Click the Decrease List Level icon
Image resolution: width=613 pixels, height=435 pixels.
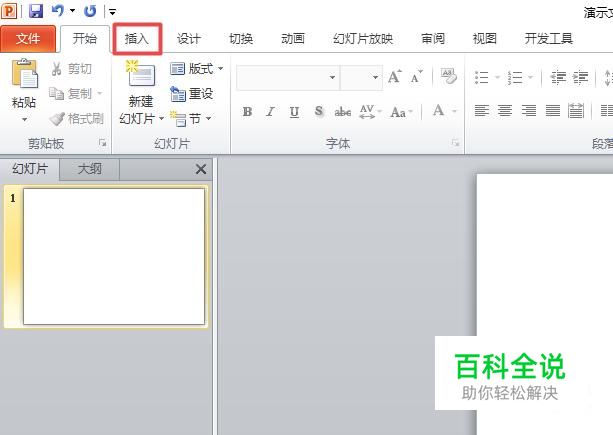[558, 77]
